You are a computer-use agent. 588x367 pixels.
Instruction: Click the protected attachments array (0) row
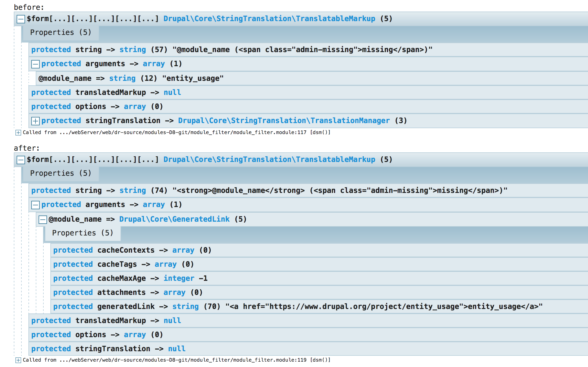click(x=319, y=292)
